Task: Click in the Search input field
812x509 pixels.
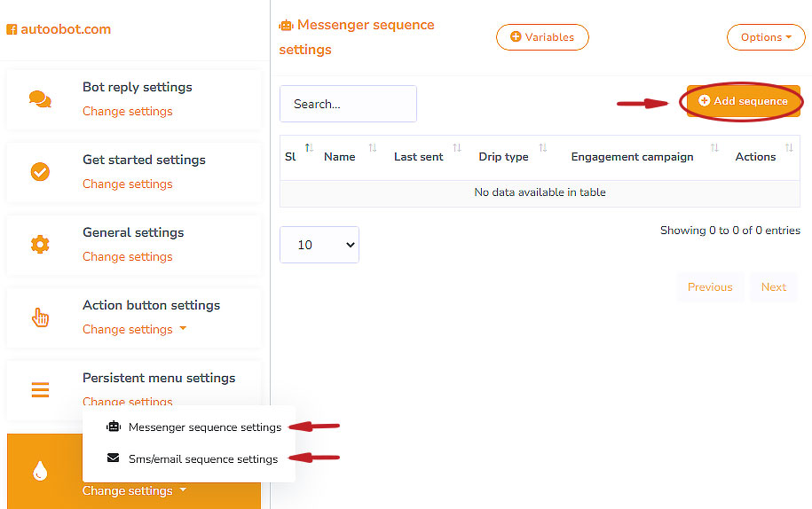Action: pos(348,104)
